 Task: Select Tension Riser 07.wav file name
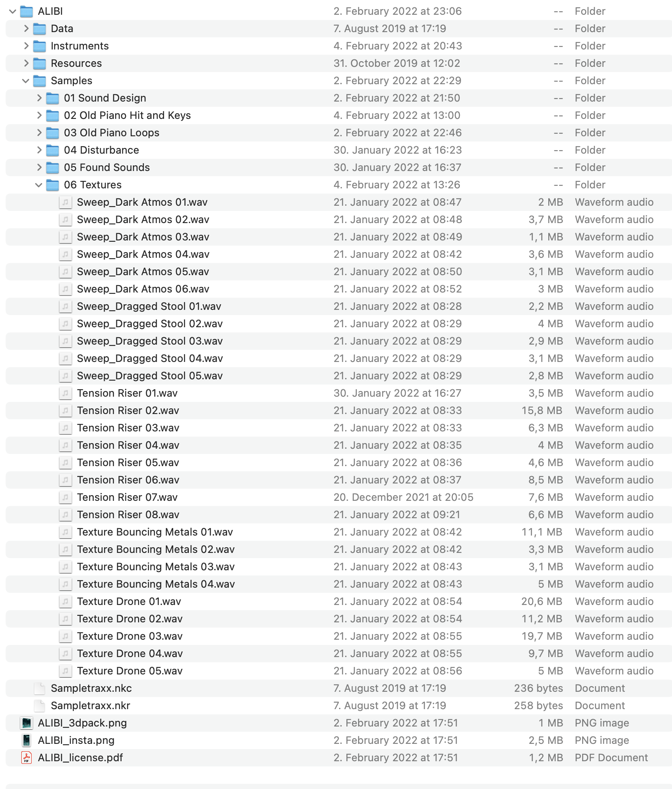[127, 497]
